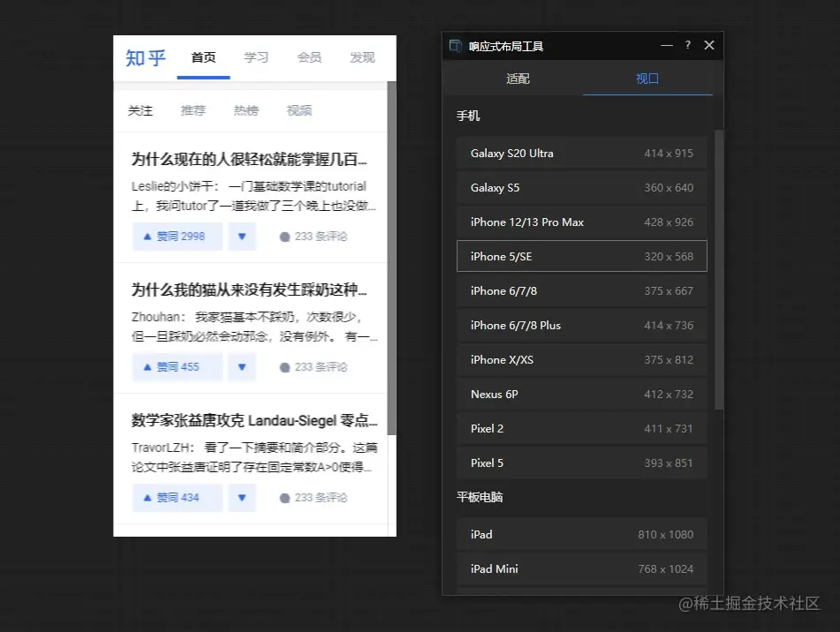Select Galaxy S5 viewport
The image size is (840, 632).
[582, 188]
